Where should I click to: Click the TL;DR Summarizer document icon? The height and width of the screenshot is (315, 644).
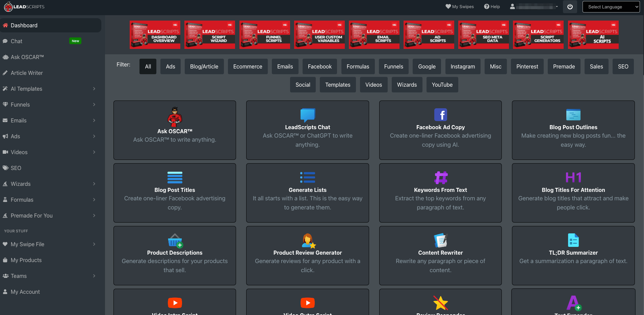coord(573,240)
